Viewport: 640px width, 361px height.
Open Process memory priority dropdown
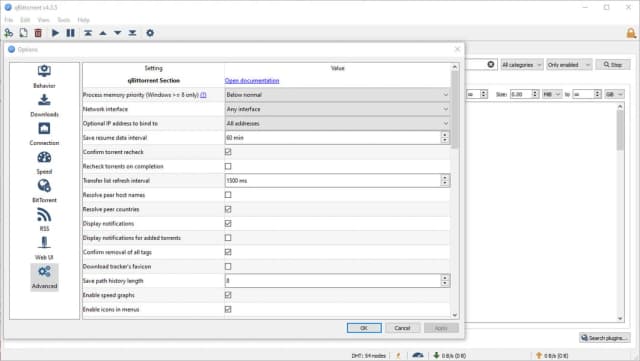coord(337,95)
